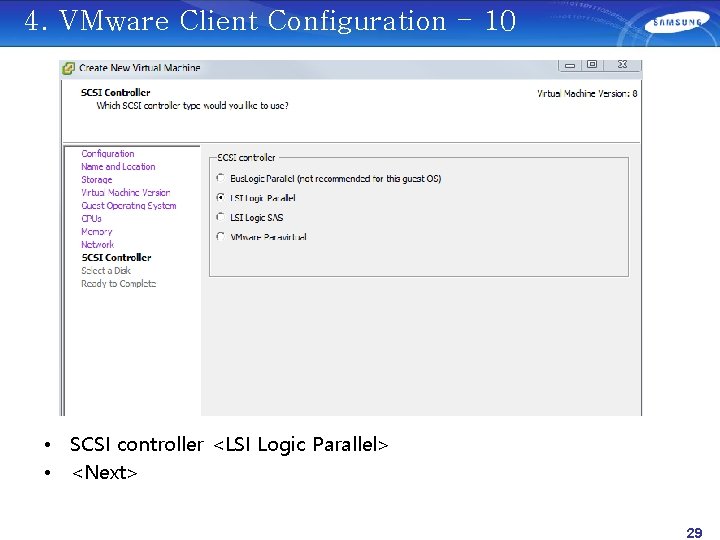Click the 'SCSI controller <LSI Logic Parallel>' bullet
Screen dimensions: 720x540
coord(229,444)
